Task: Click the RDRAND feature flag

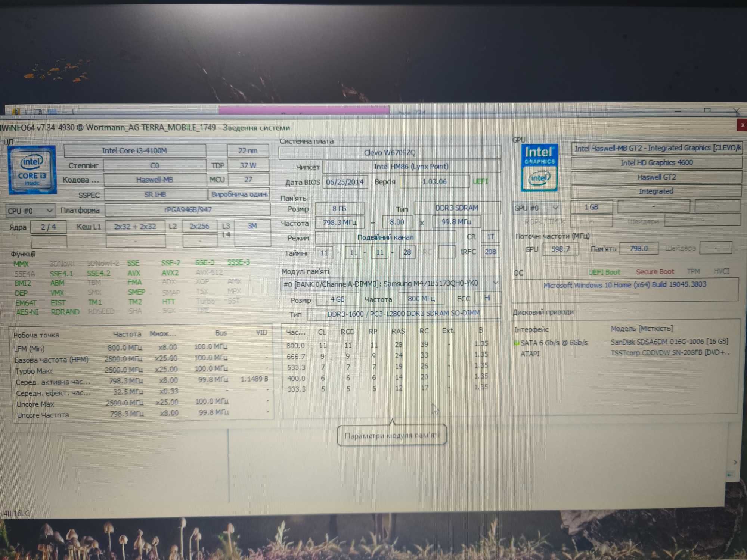Action: coord(65,312)
